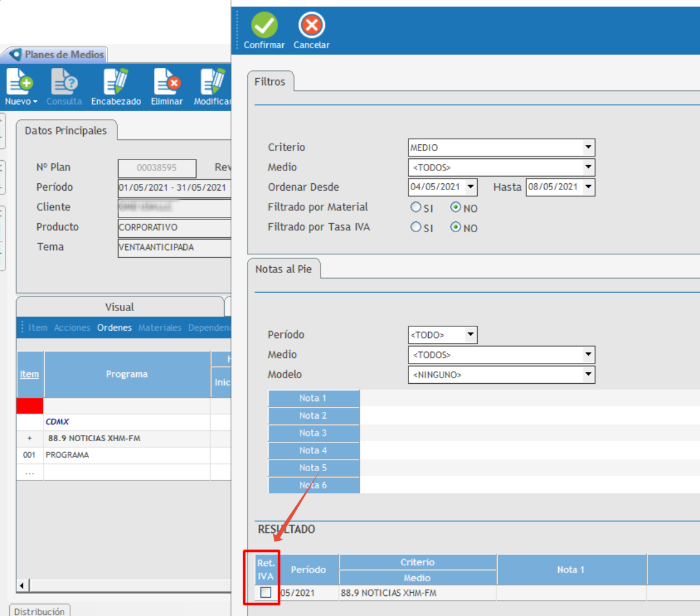Click the Nota 5 row button
This screenshot has height=616, width=700.
point(313,468)
